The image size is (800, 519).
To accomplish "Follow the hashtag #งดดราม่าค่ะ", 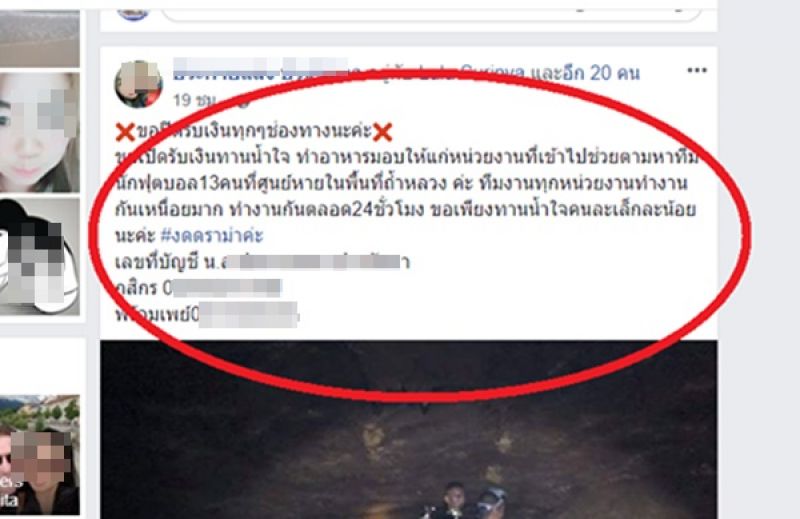I will tap(212, 235).
